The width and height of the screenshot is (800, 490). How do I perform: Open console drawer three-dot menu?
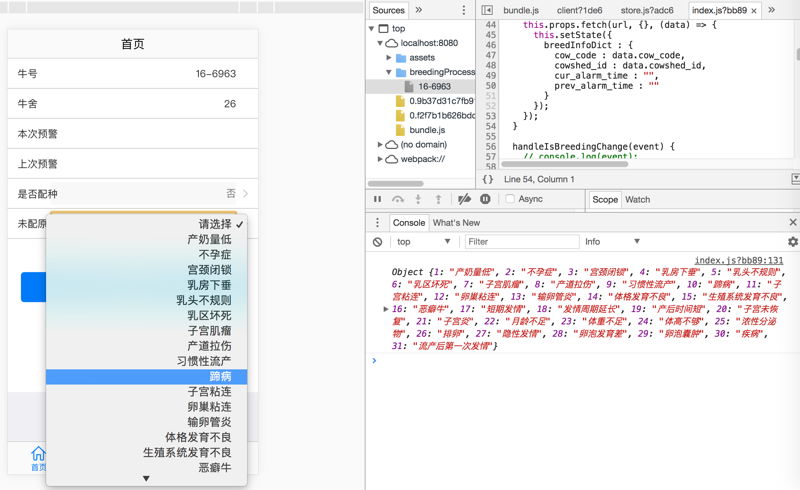point(378,223)
